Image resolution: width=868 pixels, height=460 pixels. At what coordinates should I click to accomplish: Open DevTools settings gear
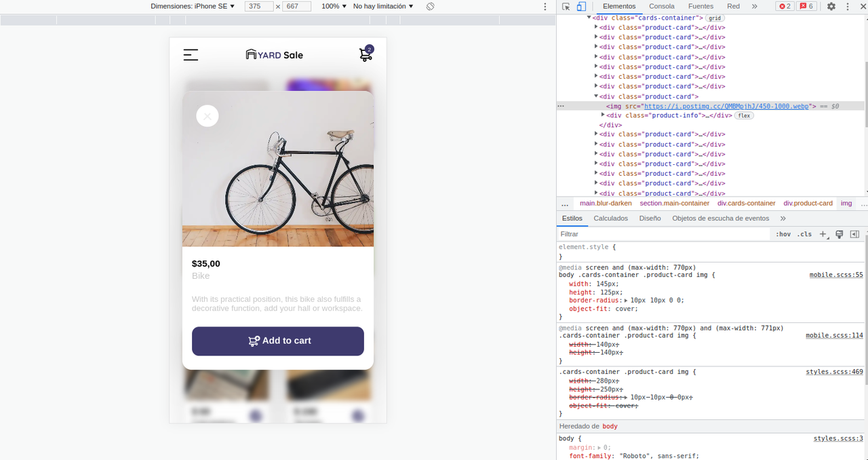pyautogui.click(x=831, y=6)
